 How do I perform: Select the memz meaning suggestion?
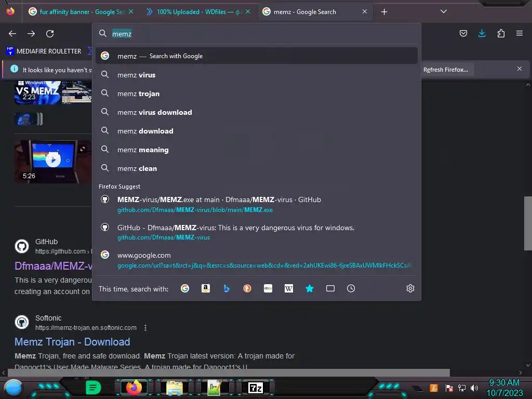click(x=257, y=150)
